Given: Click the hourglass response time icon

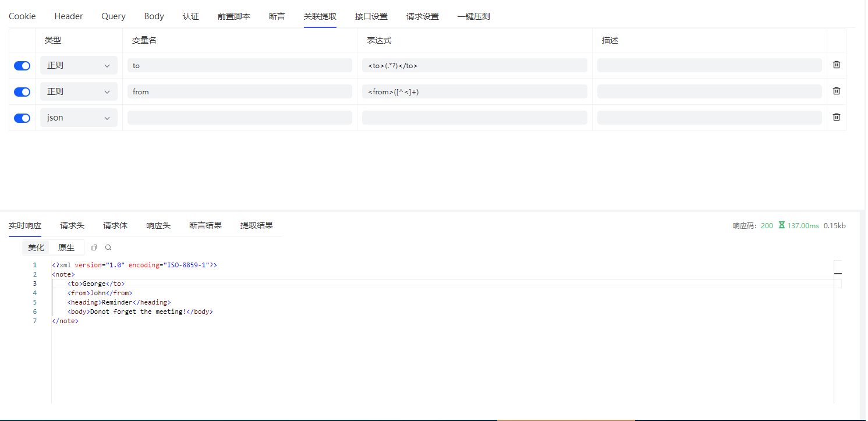Looking at the screenshot, I should click(782, 225).
